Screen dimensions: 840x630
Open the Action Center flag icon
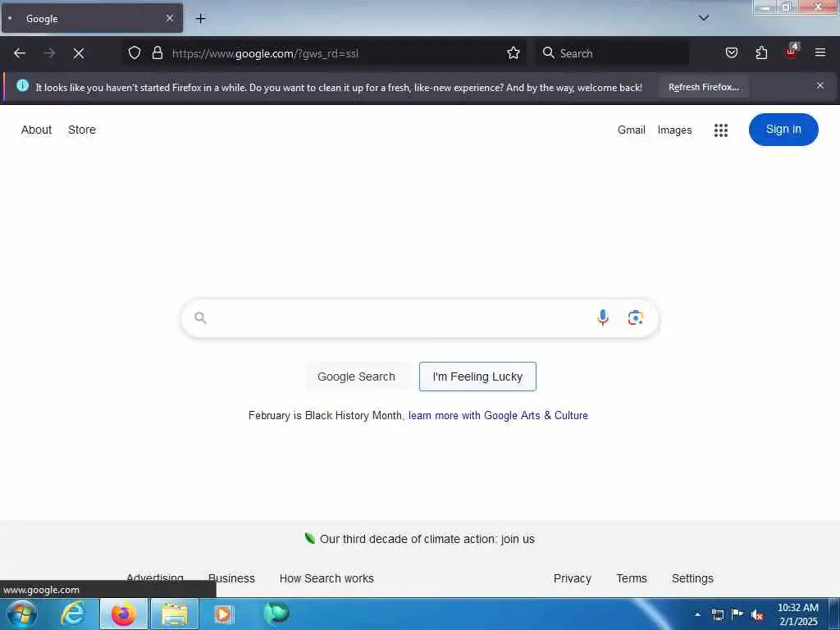pyautogui.click(x=737, y=614)
